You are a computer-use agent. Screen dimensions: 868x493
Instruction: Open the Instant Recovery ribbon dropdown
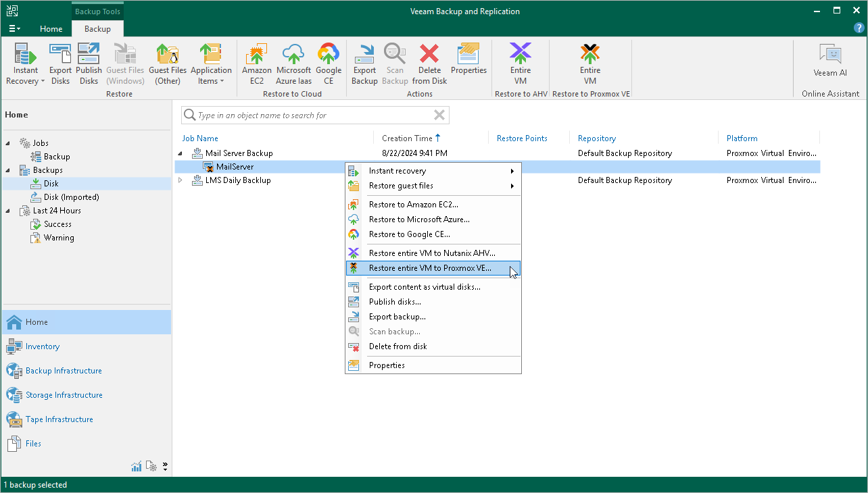[26, 64]
